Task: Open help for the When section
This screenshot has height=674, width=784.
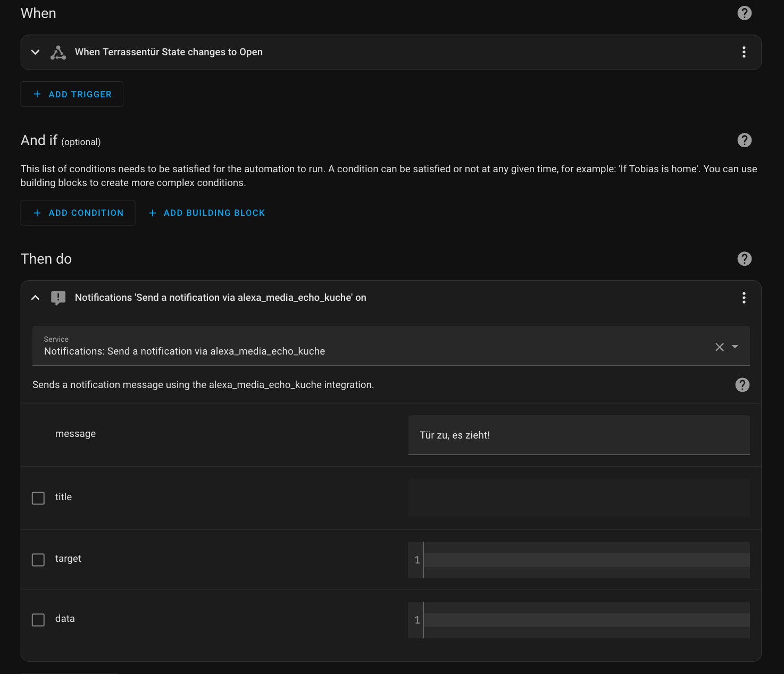Action: click(x=744, y=13)
